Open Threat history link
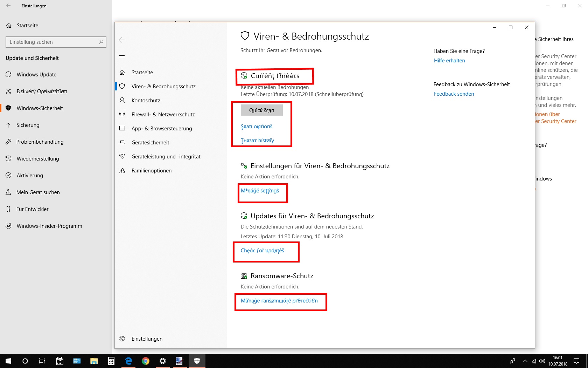This screenshot has height=368, width=588. click(x=257, y=141)
